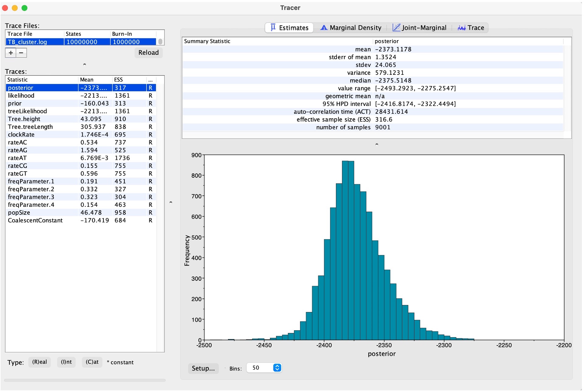Click the trace files list scrollbar

[160, 41]
